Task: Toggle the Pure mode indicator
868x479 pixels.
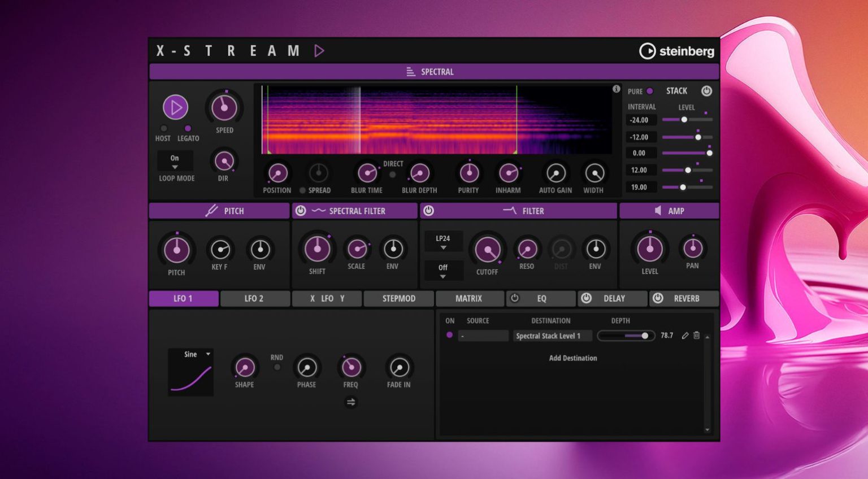Action: coord(650,91)
